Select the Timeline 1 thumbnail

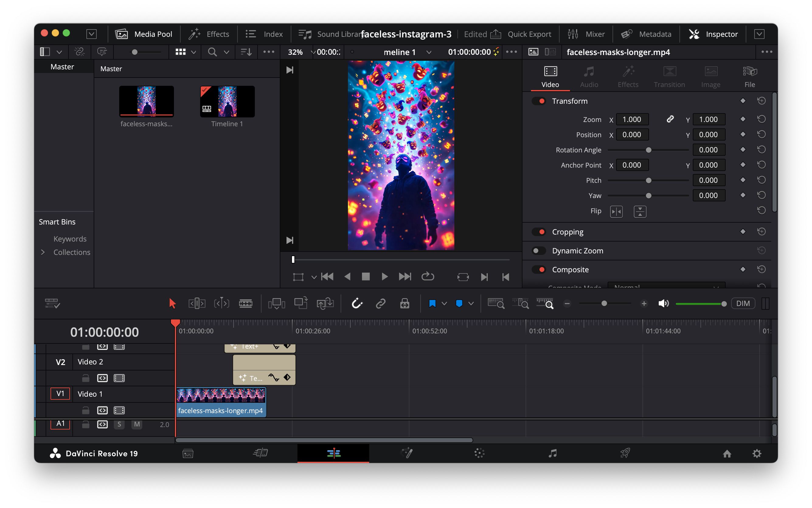227,102
